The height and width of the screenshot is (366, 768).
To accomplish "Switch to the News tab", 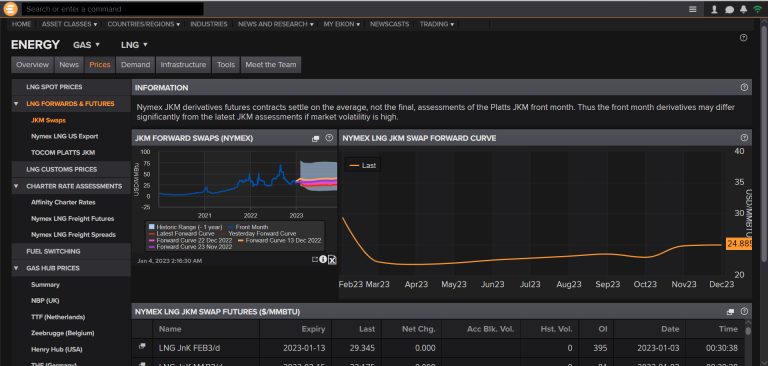I will pyautogui.click(x=69, y=65).
